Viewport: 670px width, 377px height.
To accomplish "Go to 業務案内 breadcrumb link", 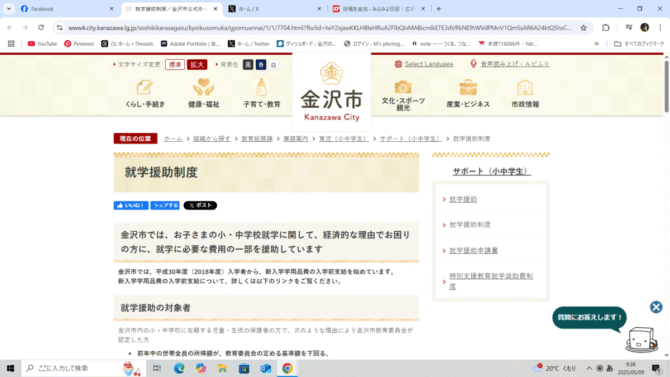I will click(296, 139).
